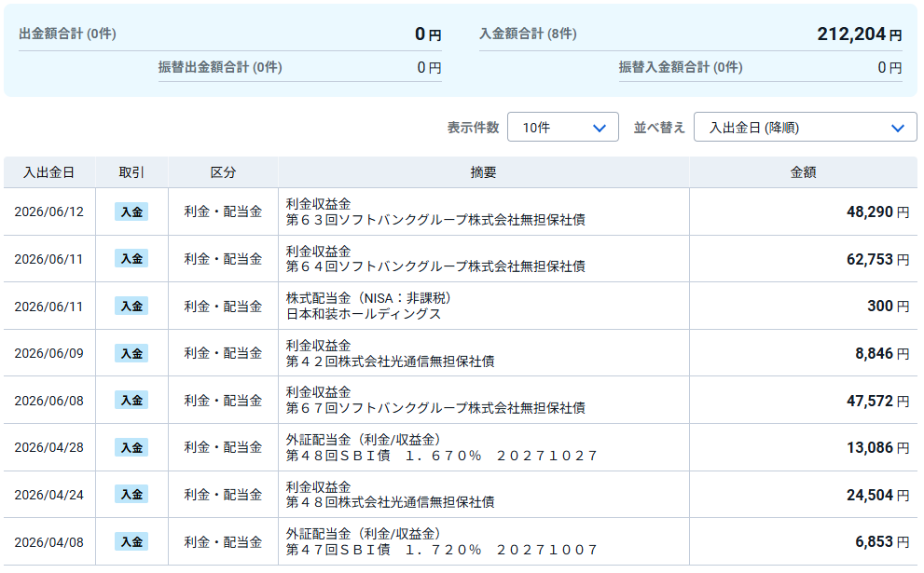Click 入金 badge in the 24,504 円 row
Image resolution: width=924 pixels, height=573 pixels.
pyautogui.click(x=131, y=495)
